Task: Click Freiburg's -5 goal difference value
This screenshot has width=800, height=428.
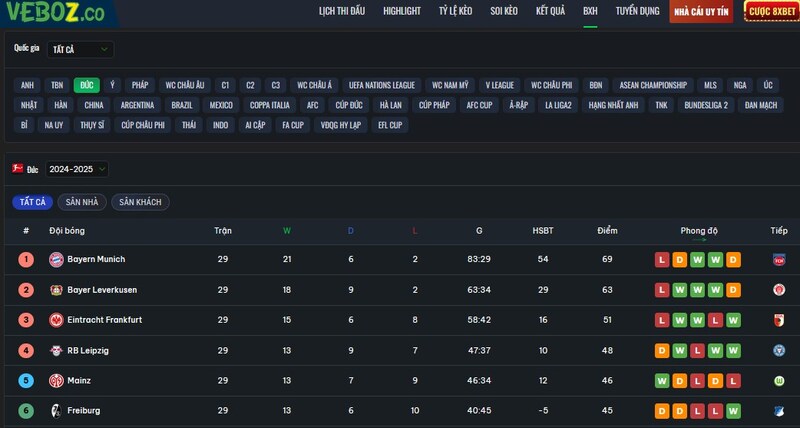Action: point(543,411)
